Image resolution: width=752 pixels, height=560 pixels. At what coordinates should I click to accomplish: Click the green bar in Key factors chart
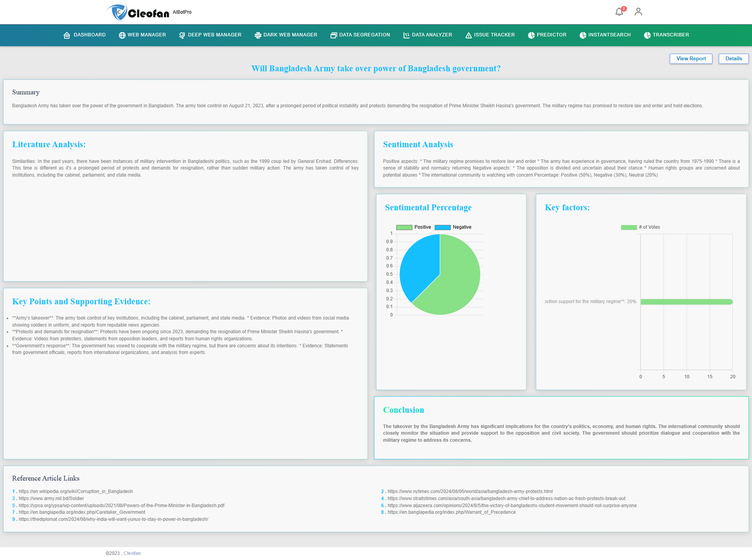[686, 302]
